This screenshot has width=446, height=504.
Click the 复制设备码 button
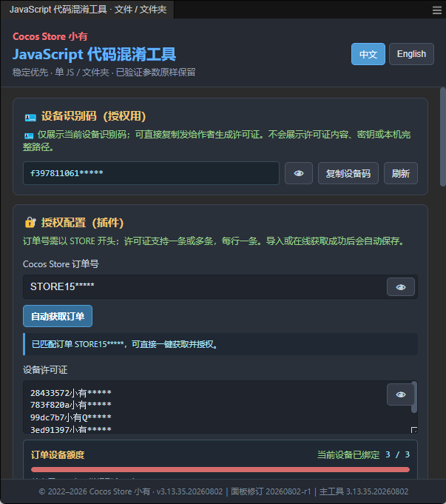[x=348, y=173]
